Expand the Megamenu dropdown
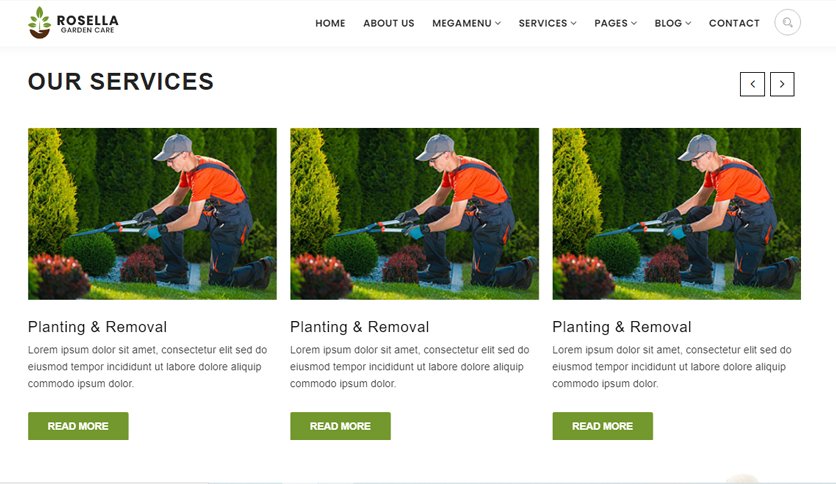The height and width of the screenshot is (484, 836). [x=467, y=23]
